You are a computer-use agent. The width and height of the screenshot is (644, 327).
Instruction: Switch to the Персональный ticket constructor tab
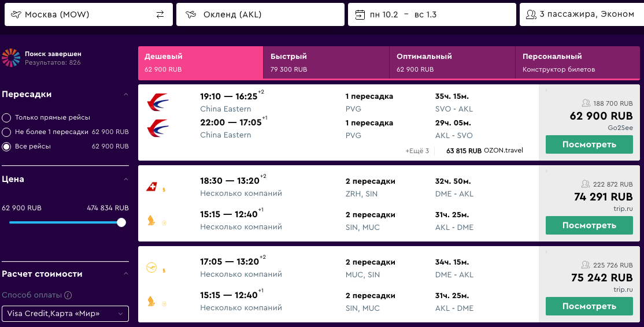(578, 62)
